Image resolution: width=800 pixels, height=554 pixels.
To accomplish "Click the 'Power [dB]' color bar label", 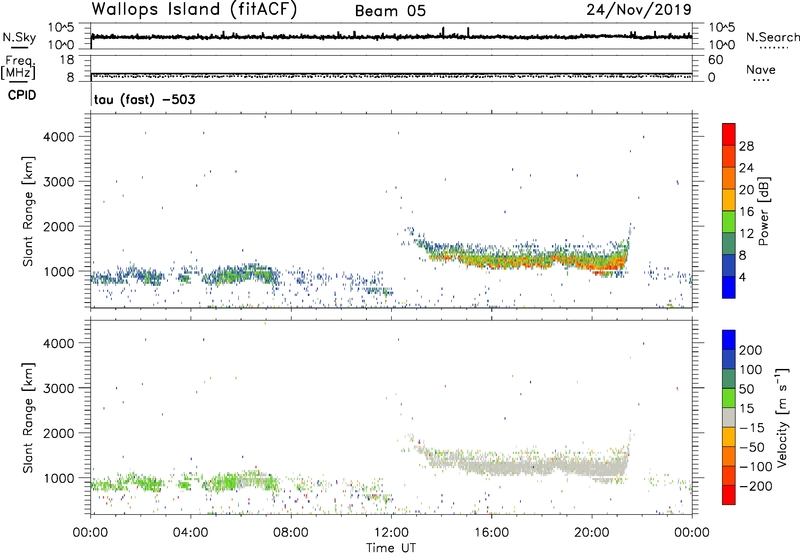I will 763,211.
